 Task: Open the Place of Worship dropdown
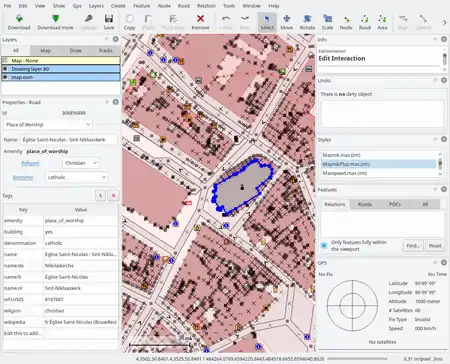point(48,125)
